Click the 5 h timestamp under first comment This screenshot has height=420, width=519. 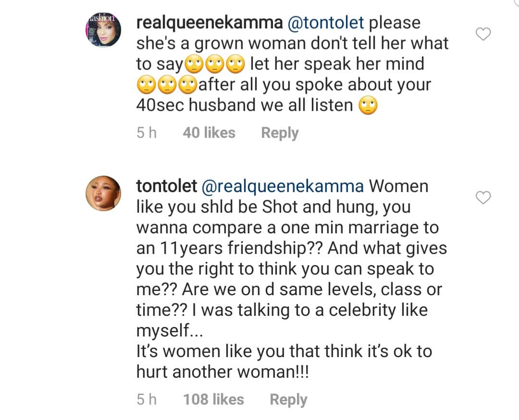tap(147, 132)
